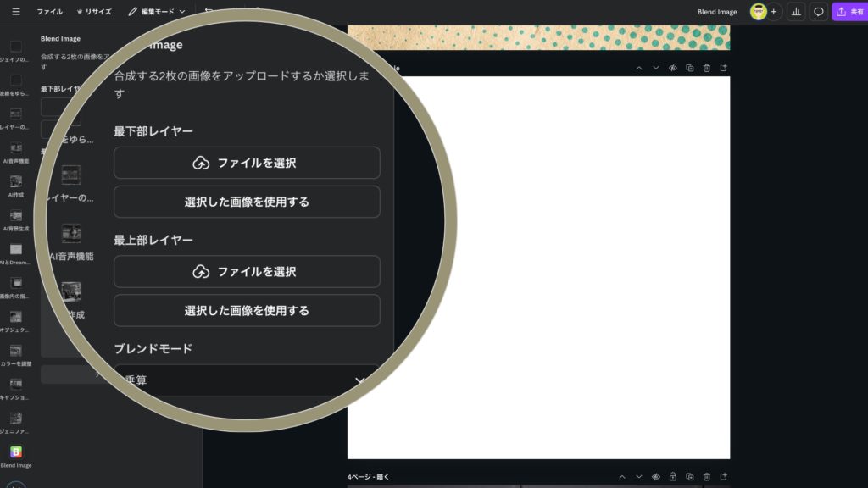This screenshot has height=488, width=868.
Task: Open the comments speech bubble icon
Action: point(818,12)
